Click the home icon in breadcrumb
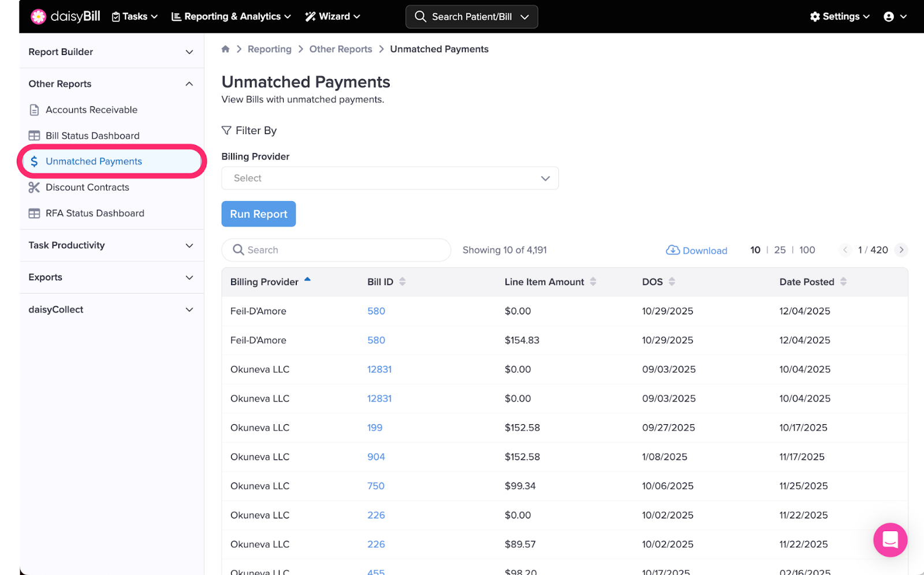Viewport: 924px width, 575px height. pos(225,49)
